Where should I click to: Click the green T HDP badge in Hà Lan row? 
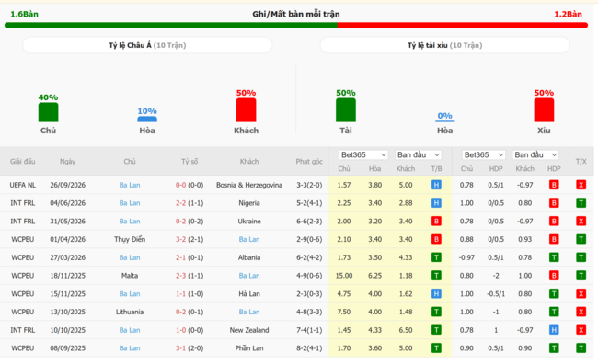coord(554,293)
